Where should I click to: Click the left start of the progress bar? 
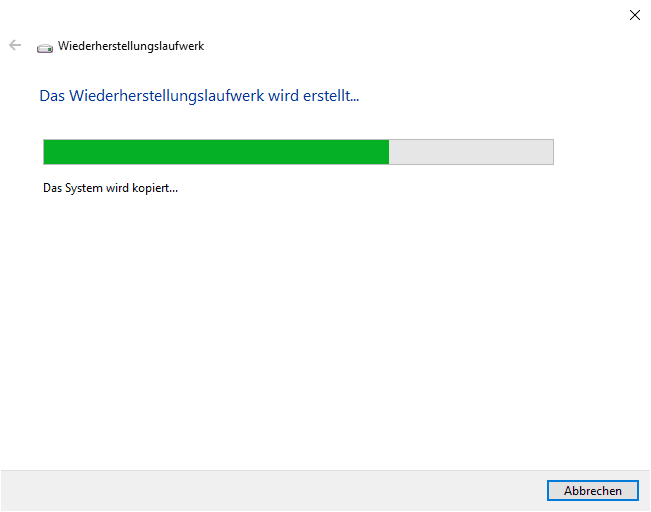tap(46, 152)
